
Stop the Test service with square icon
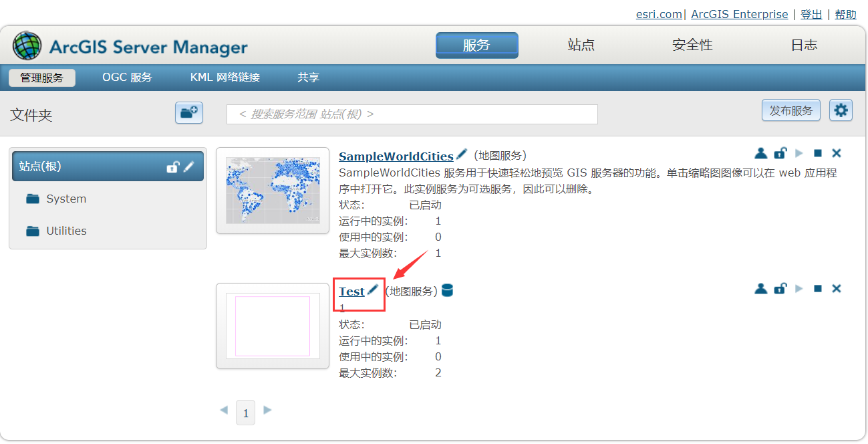click(x=817, y=288)
